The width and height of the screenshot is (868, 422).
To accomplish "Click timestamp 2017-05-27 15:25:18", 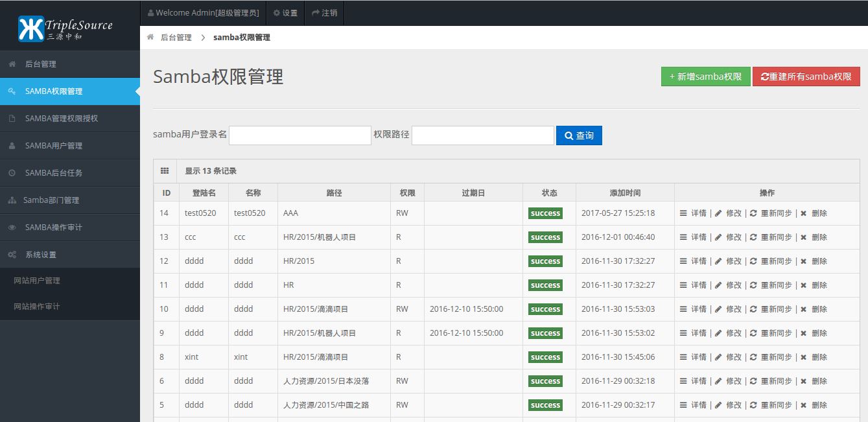I will (x=618, y=213).
